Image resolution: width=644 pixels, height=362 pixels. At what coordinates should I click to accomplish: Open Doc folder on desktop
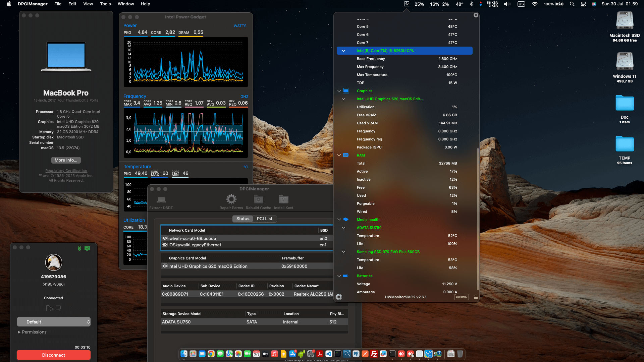pos(625,103)
